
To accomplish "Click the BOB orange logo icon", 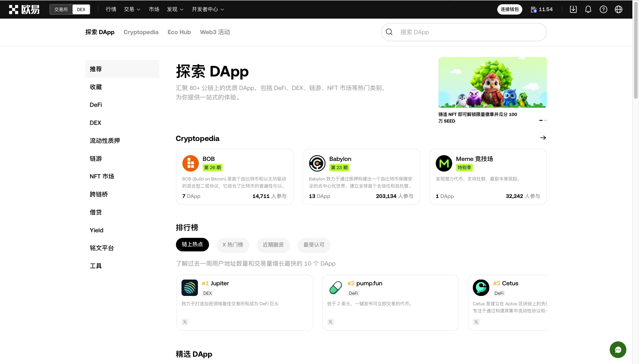I will [190, 163].
